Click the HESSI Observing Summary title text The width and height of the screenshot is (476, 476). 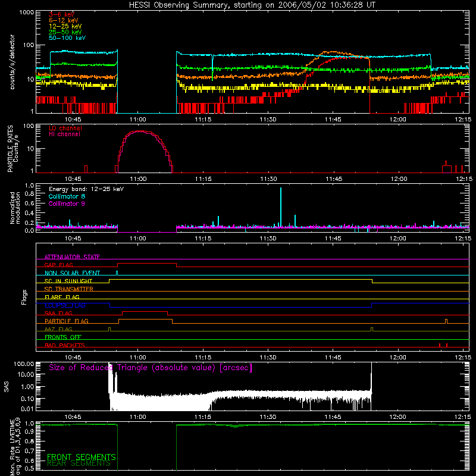click(252, 5)
